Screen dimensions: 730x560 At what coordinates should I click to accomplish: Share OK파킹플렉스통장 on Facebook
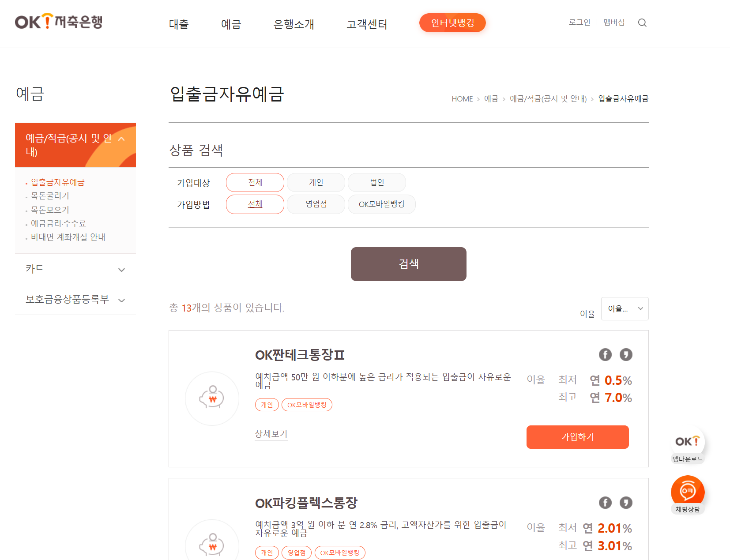(605, 503)
